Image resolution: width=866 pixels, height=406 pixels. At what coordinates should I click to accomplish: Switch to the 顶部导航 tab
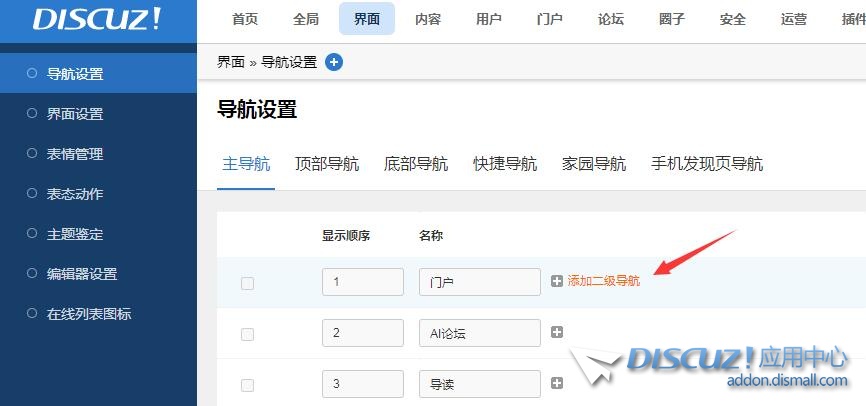click(x=327, y=164)
